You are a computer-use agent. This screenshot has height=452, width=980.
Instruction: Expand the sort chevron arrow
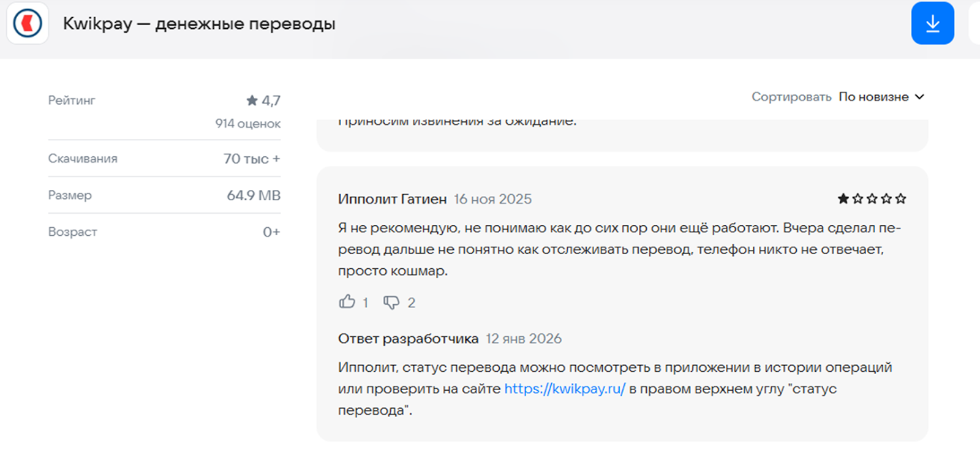tap(919, 97)
